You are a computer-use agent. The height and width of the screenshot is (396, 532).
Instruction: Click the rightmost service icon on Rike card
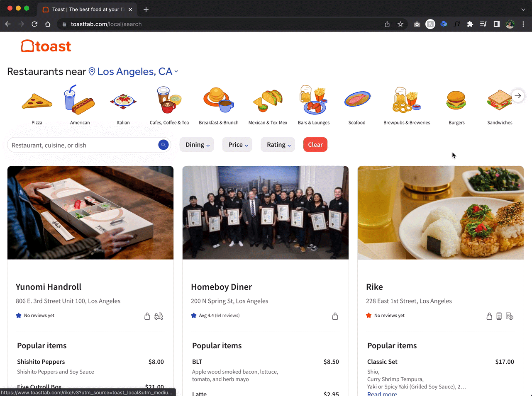(x=510, y=316)
